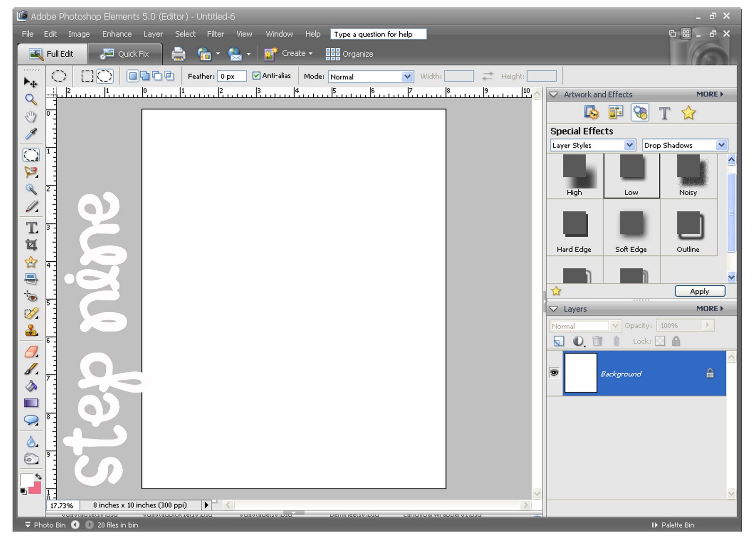Viewport: 756px width, 540px height.
Task: Toggle the Anti-alias checkbox
Action: click(x=256, y=76)
